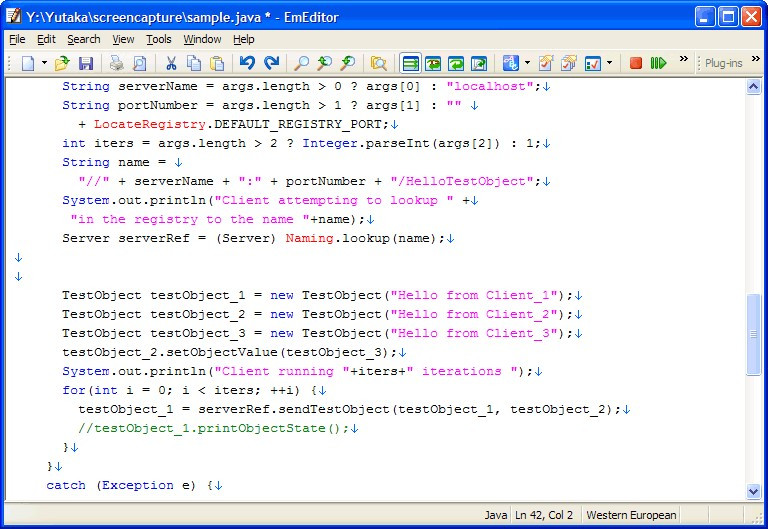Toggle Wrap by Window icon

456,63
